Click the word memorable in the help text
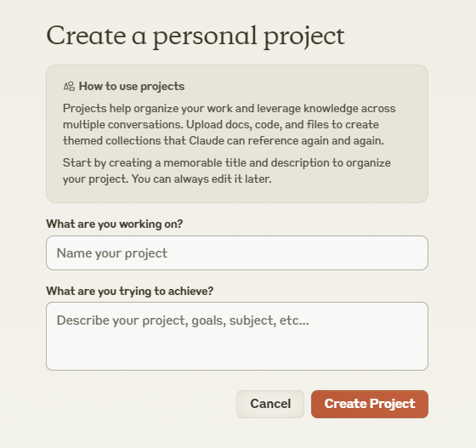 (193, 162)
